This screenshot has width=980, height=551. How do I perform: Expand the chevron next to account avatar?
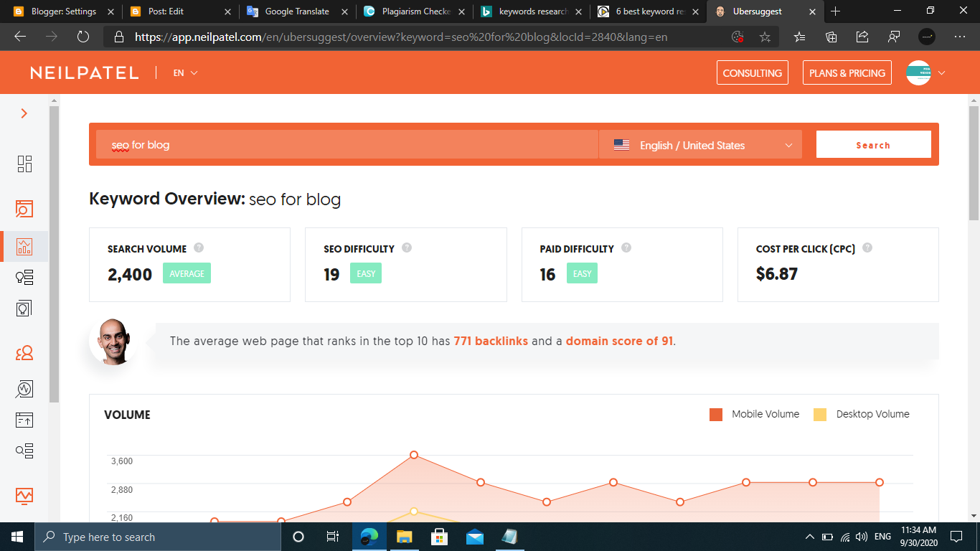pos(941,72)
